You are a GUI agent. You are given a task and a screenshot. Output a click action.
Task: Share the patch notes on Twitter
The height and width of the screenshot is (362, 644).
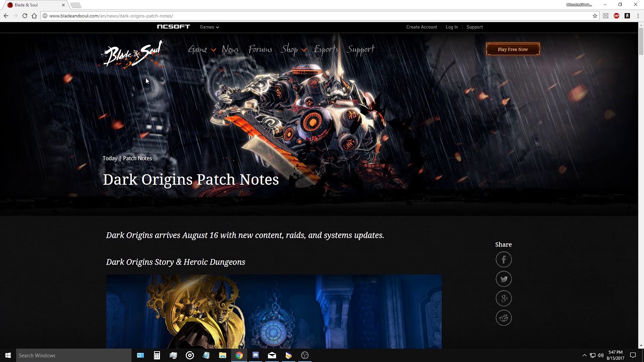click(x=504, y=279)
